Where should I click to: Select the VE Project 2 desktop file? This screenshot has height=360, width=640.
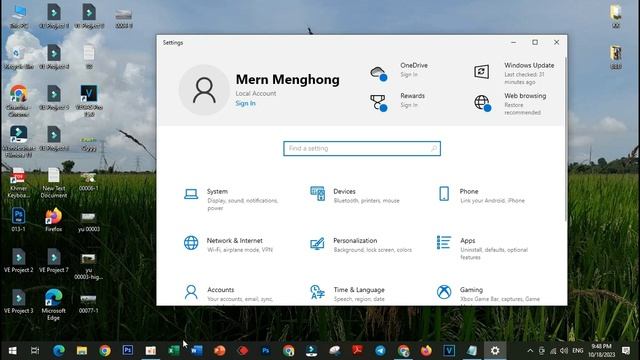[18, 261]
